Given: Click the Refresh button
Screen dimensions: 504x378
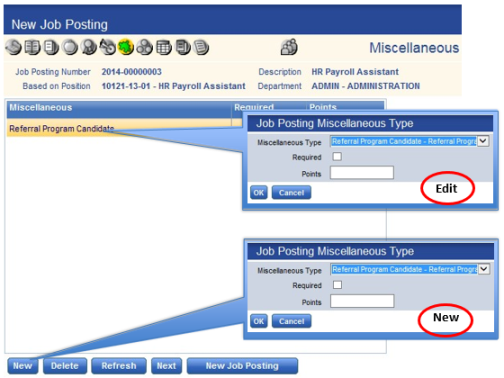Looking at the screenshot, I should [119, 366].
